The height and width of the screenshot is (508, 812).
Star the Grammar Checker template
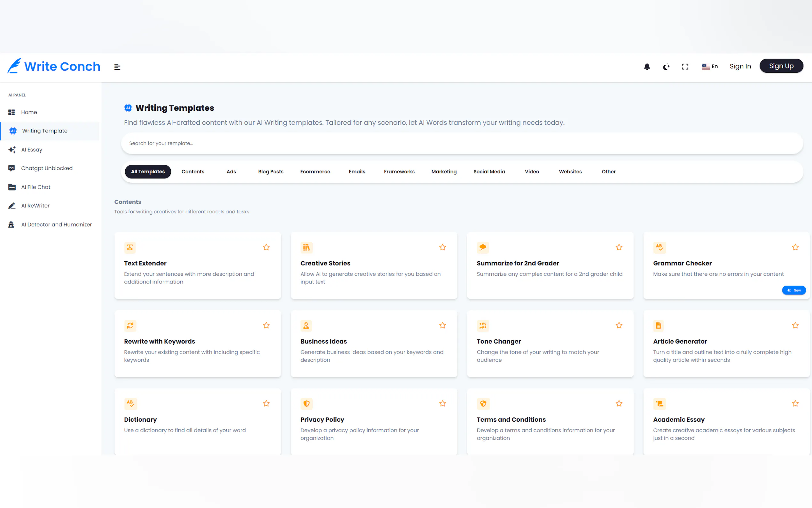click(x=795, y=247)
